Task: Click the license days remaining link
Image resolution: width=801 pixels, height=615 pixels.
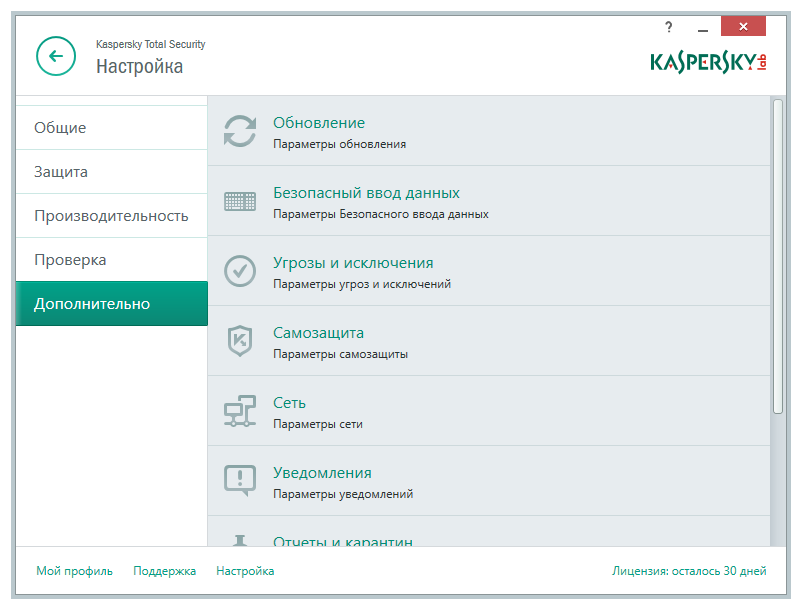Action: (689, 571)
